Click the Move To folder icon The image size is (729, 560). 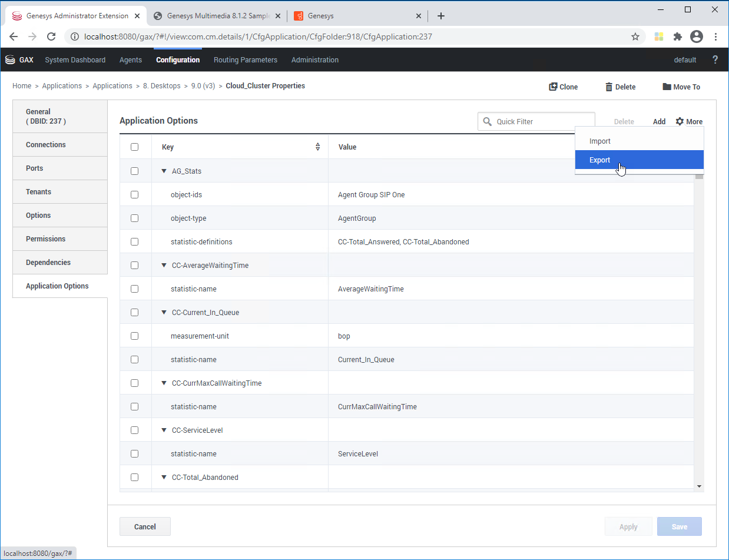[x=667, y=87]
